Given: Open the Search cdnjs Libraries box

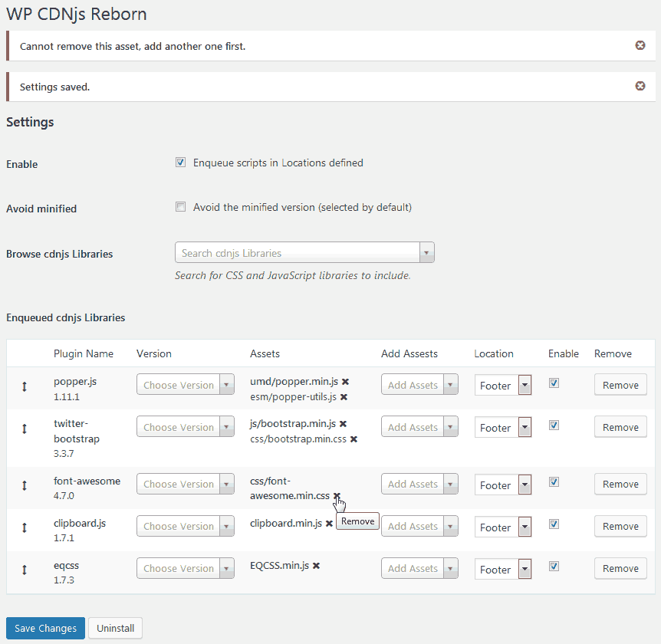Looking at the screenshot, I should tap(304, 253).
